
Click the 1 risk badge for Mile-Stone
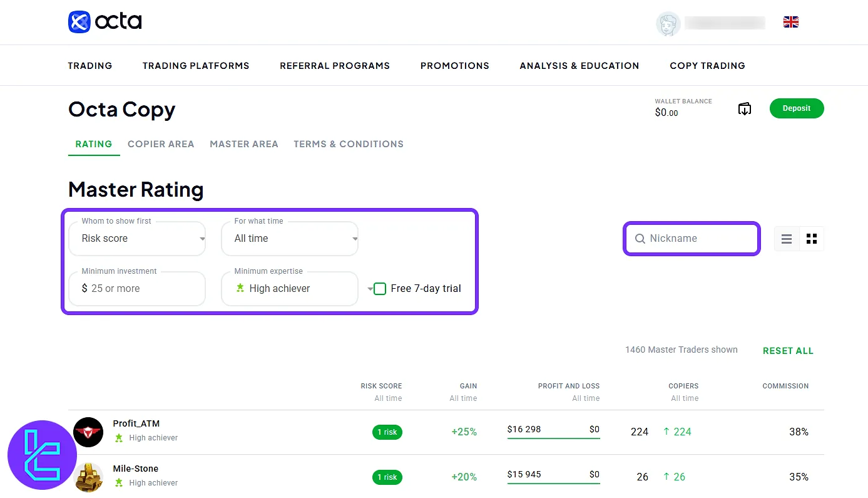[x=387, y=477]
